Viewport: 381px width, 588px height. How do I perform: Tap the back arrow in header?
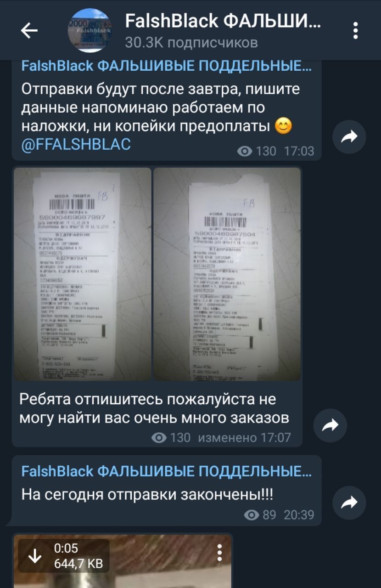[x=29, y=31]
